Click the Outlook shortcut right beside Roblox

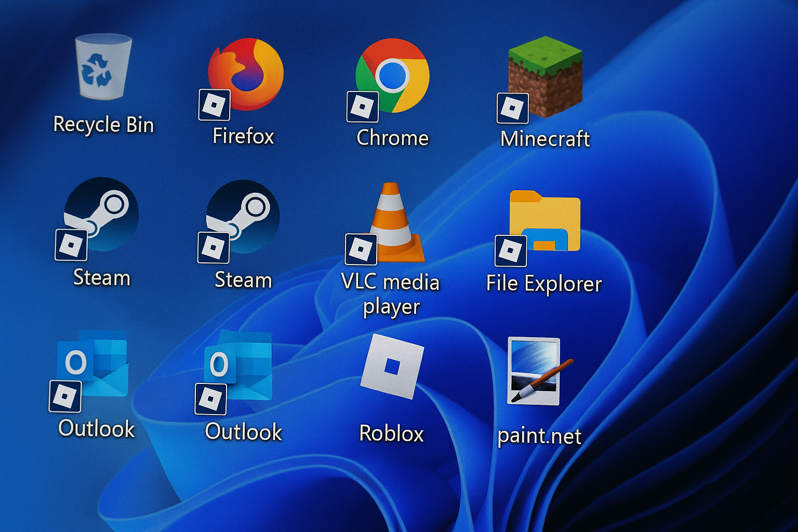(240, 366)
